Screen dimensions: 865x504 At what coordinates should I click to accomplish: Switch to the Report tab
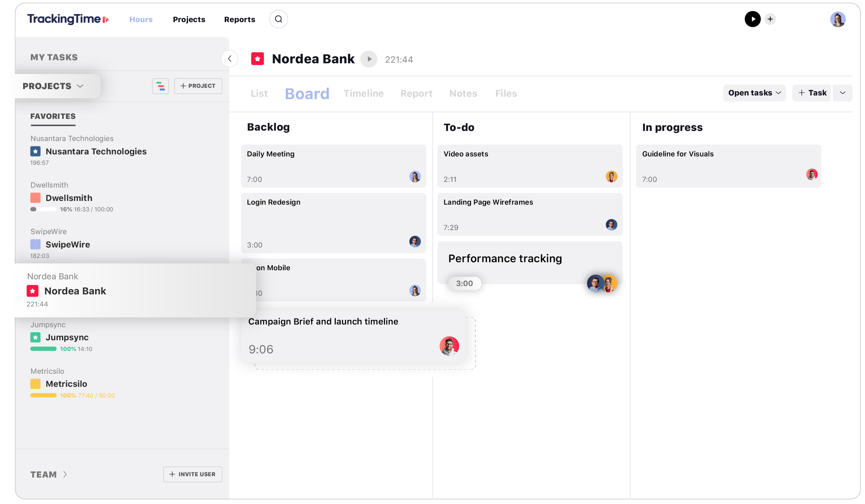click(416, 93)
